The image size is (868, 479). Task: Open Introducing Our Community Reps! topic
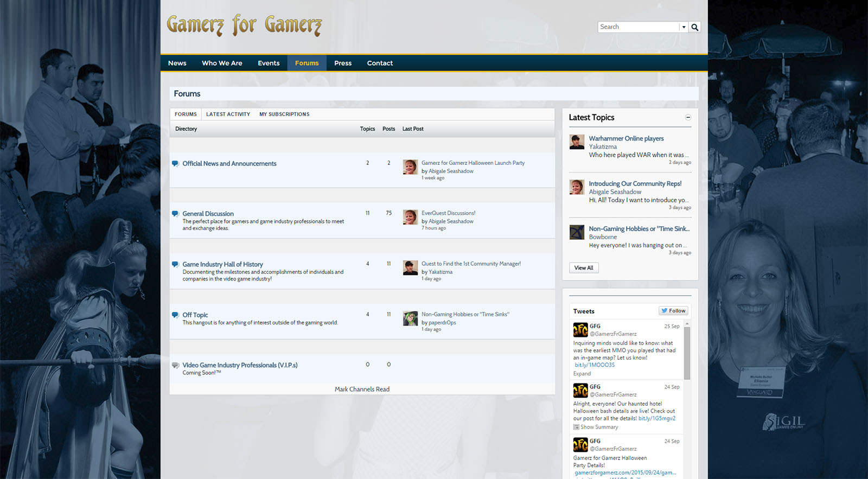tap(635, 183)
